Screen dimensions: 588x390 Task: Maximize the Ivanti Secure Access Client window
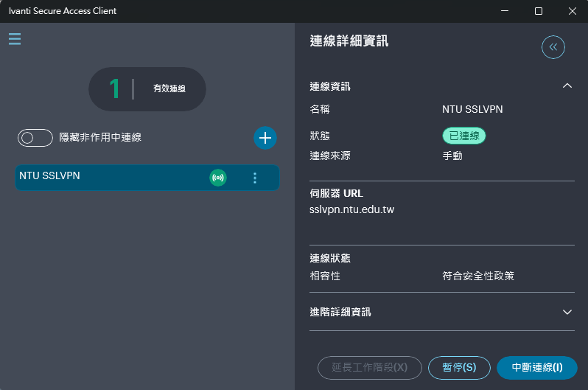click(x=539, y=11)
